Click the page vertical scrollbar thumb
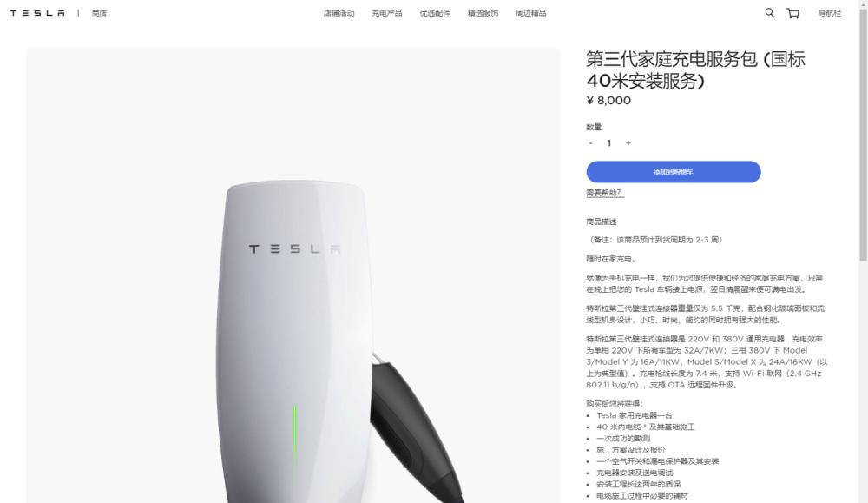 [x=863, y=133]
